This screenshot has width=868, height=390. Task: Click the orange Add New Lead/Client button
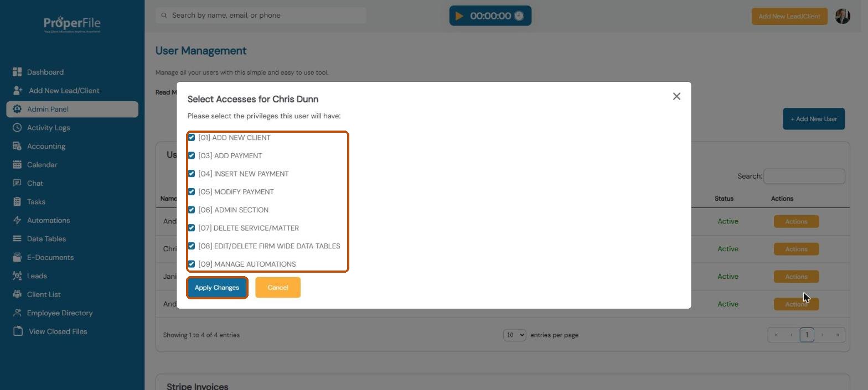click(789, 16)
